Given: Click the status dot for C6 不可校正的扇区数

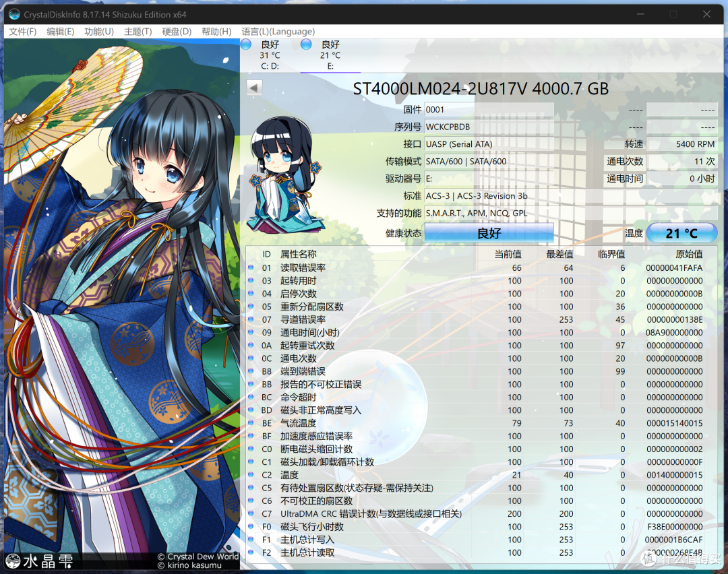Looking at the screenshot, I should (251, 501).
